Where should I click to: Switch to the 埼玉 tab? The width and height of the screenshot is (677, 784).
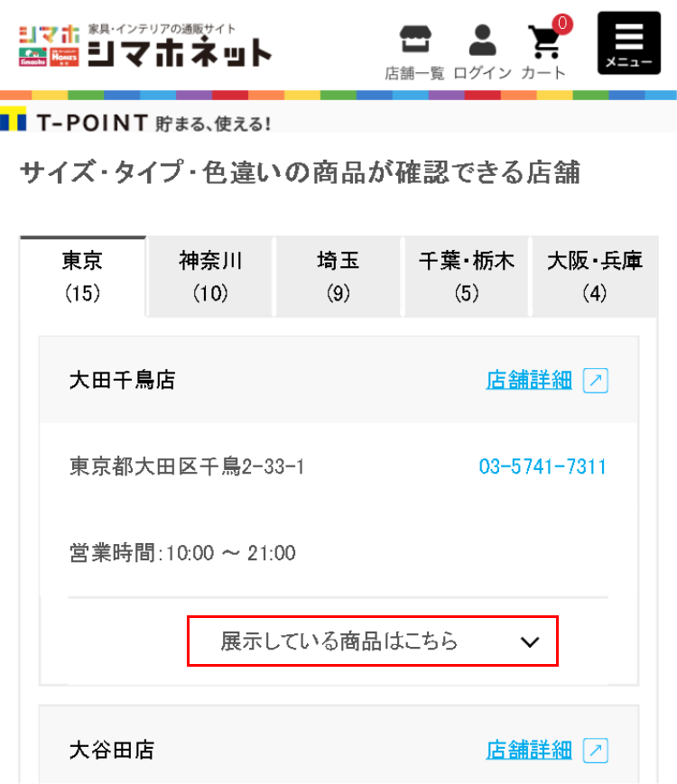click(x=338, y=276)
